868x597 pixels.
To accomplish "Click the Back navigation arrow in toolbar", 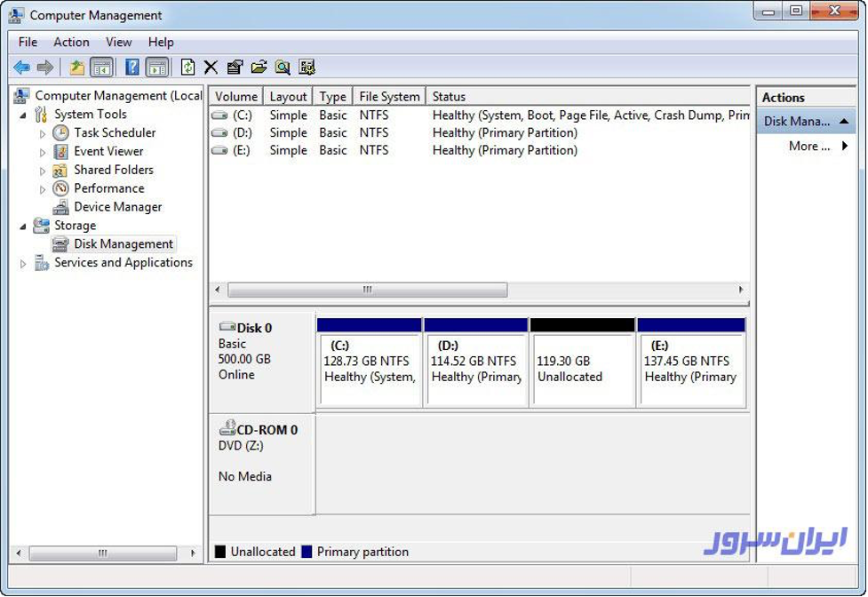I will pos(21,67).
